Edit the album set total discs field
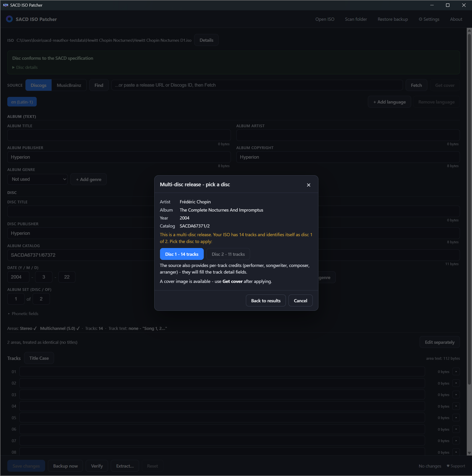Image resolution: width=472 pixels, height=476 pixels. click(x=41, y=299)
